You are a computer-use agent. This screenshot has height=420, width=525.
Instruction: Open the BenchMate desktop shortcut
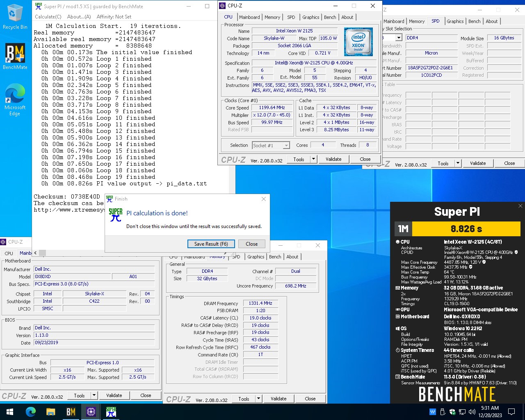(15, 57)
